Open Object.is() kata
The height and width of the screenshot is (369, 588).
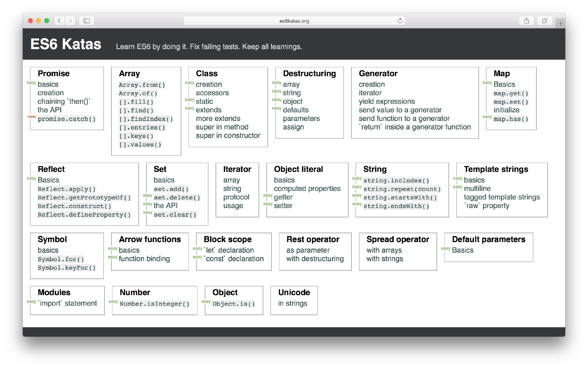[234, 304]
